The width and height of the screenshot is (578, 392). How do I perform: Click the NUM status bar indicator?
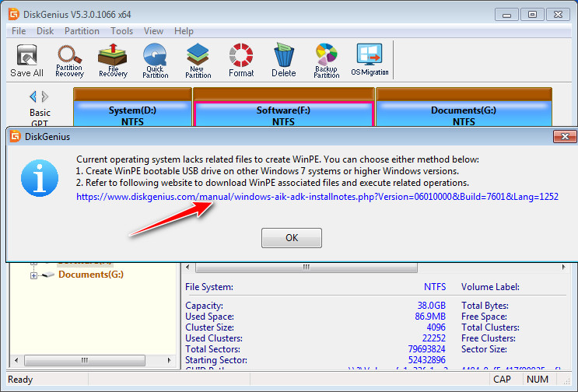pyautogui.click(x=538, y=380)
